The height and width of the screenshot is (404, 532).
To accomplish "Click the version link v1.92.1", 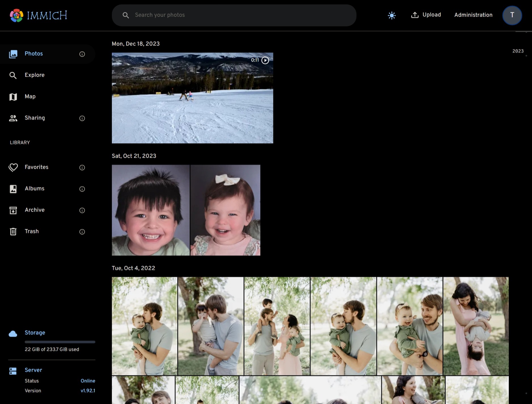I will tap(88, 390).
